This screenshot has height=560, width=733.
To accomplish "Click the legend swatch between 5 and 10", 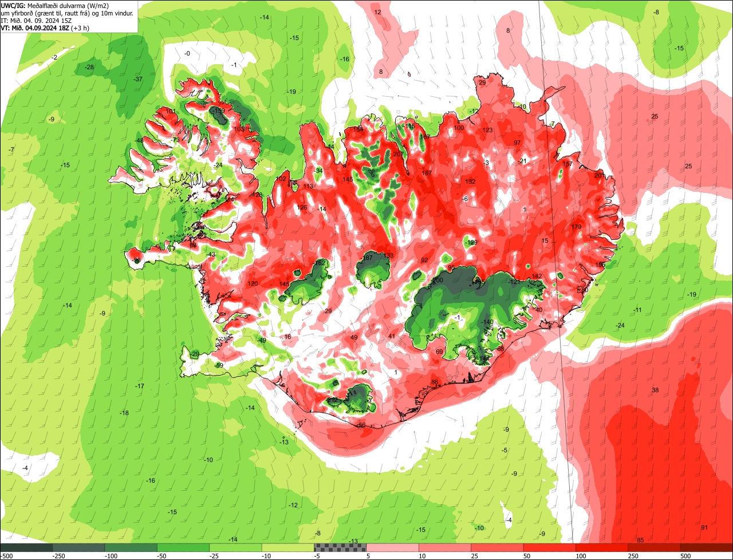I will tap(393, 547).
